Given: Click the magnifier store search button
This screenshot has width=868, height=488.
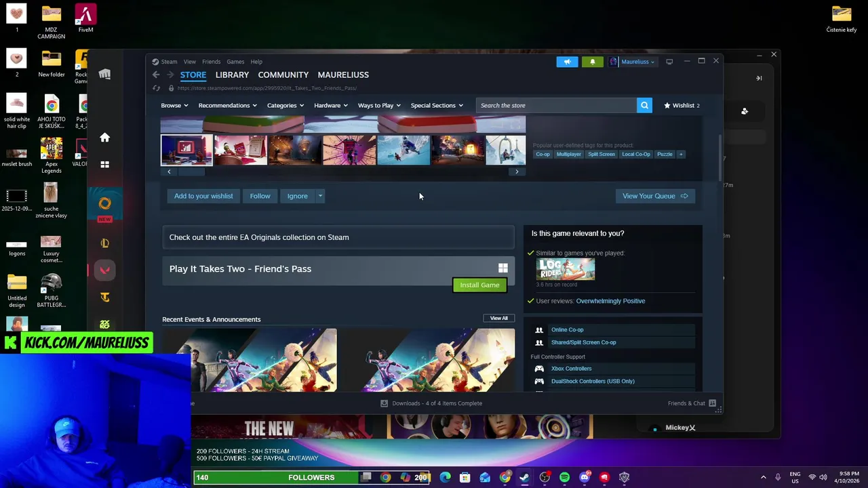Looking at the screenshot, I should pos(644,105).
